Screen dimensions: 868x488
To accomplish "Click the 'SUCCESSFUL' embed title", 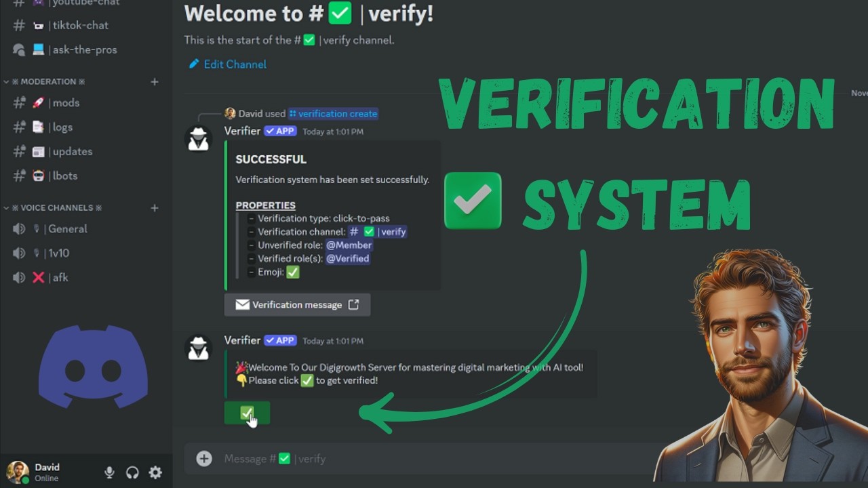I will click(271, 159).
